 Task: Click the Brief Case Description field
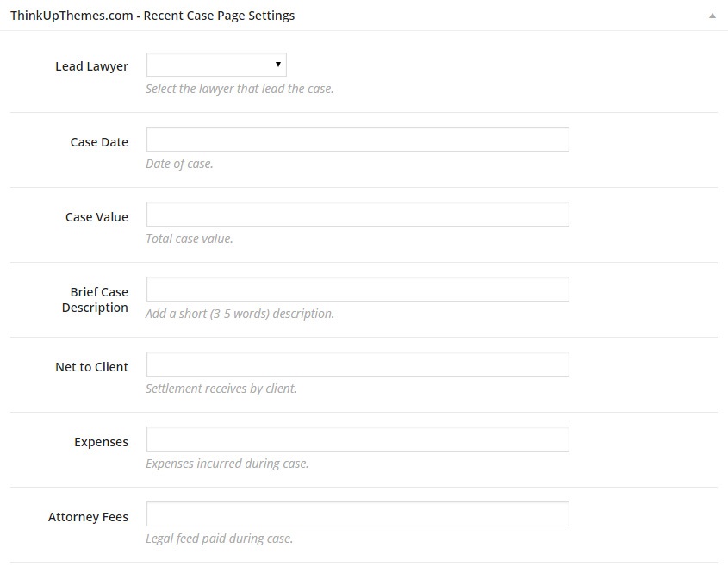click(358, 290)
